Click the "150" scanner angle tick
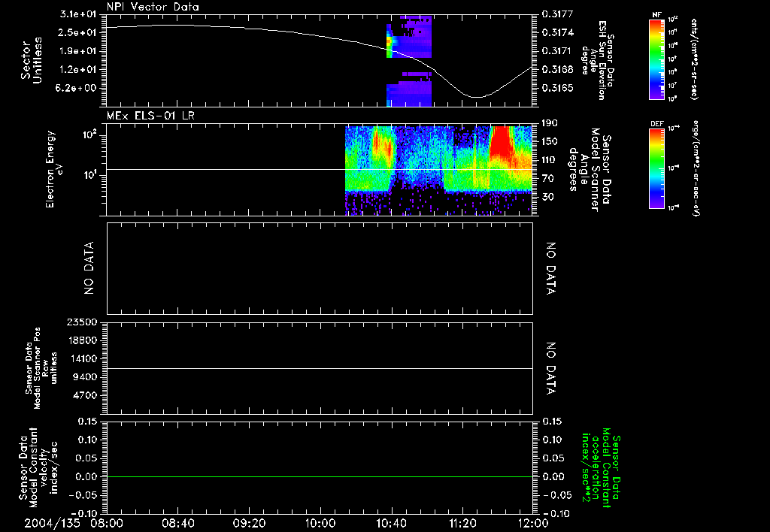The image size is (770, 532). tap(550, 141)
